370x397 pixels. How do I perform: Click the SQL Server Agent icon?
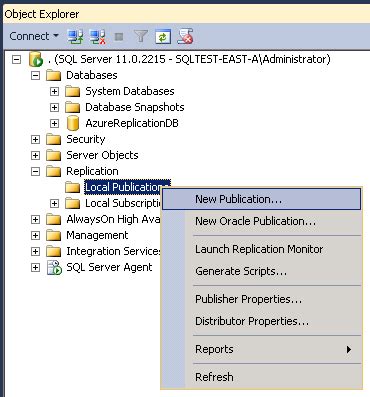[x=54, y=267]
